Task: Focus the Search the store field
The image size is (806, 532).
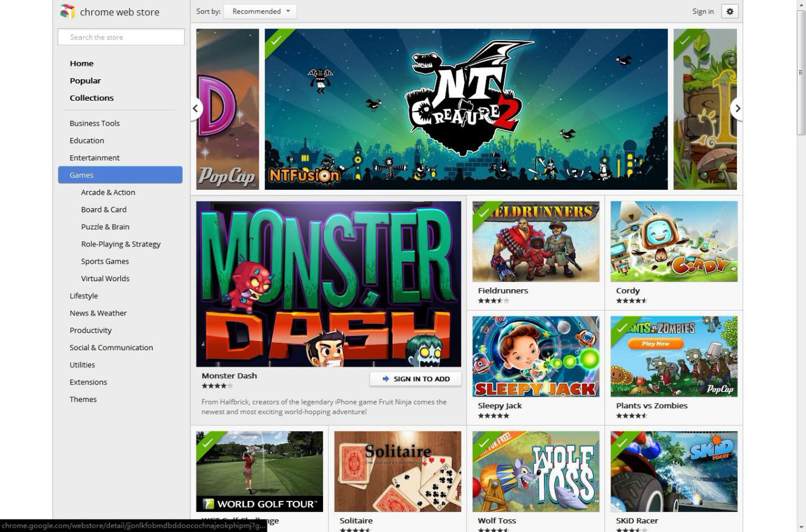Action: coord(121,37)
